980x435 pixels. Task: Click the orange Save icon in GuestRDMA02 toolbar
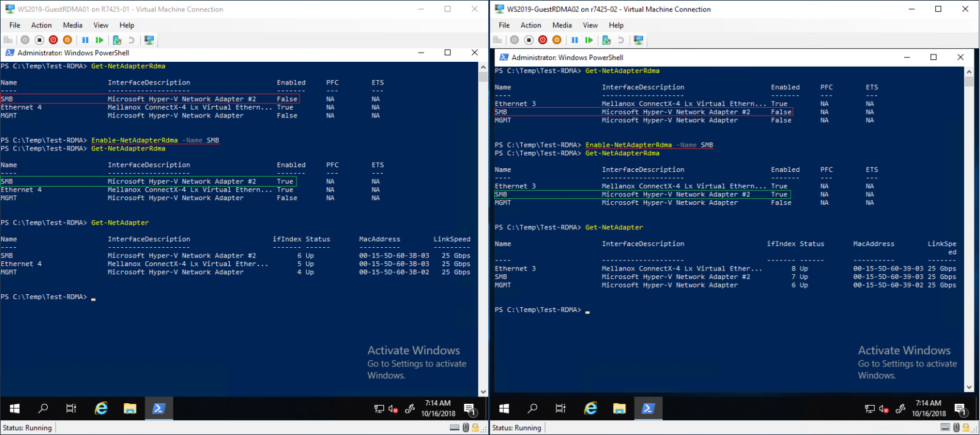point(557,40)
